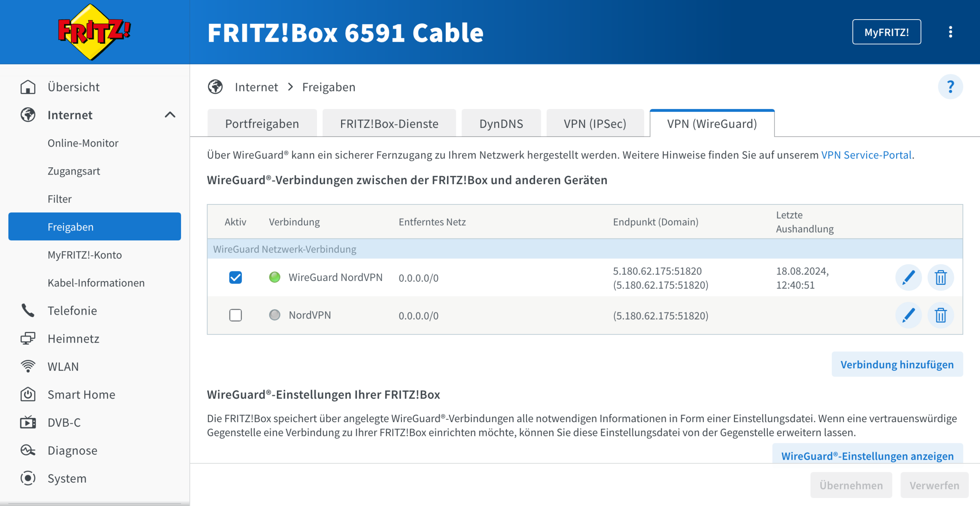Click the gray status indicator of NordVPN

coord(274,315)
